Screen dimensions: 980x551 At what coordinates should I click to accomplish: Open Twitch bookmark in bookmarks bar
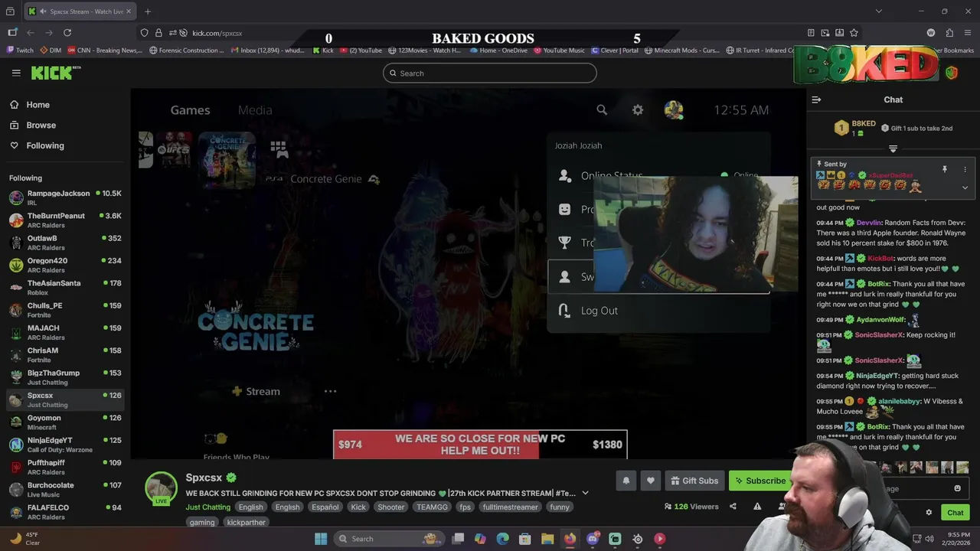pos(20,51)
